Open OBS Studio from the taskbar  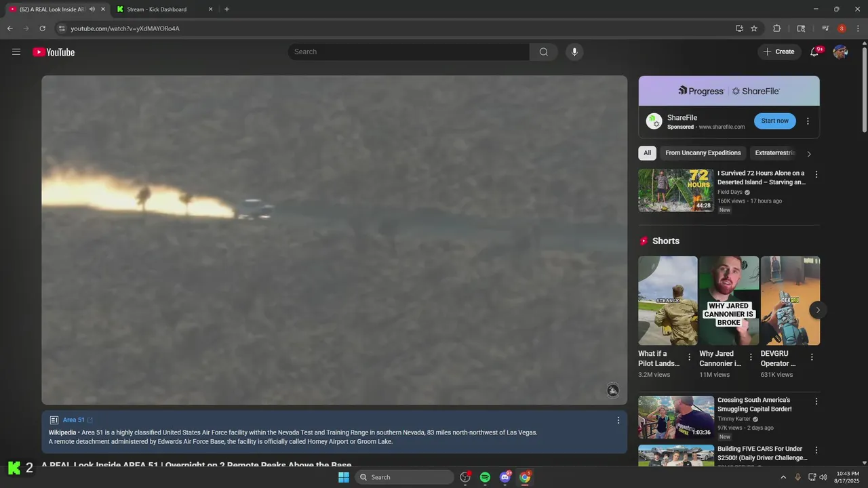[465, 477]
